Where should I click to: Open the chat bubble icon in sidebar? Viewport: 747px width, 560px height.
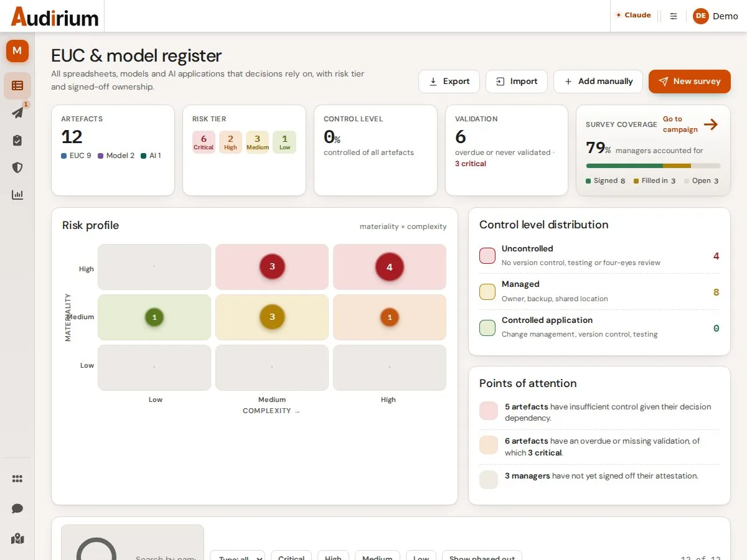[x=17, y=508]
